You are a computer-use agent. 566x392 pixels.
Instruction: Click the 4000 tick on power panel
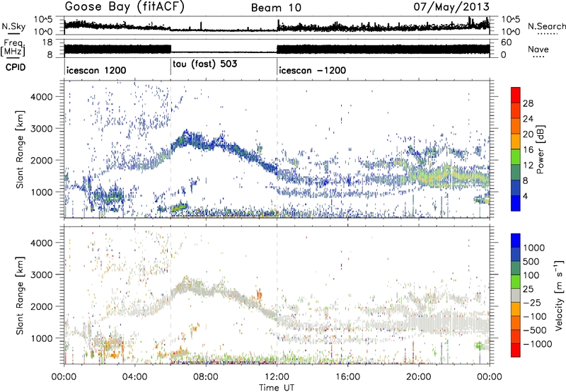pyautogui.click(x=42, y=97)
